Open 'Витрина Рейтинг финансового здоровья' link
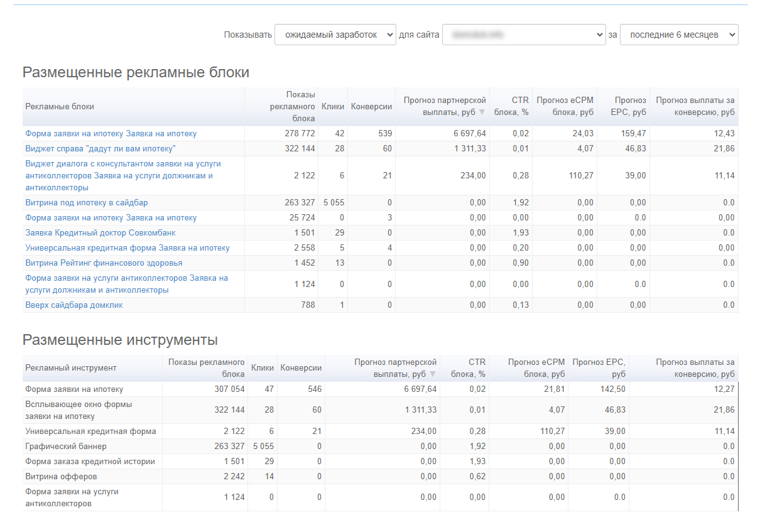The height and width of the screenshot is (532, 760). click(x=104, y=263)
